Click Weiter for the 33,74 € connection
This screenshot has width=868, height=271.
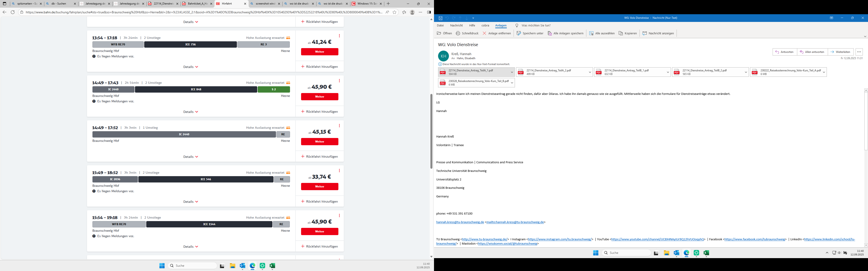tap(319, 187)
